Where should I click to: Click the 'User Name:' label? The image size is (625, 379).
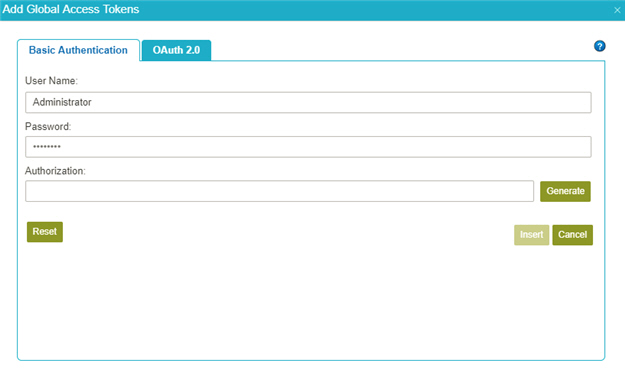(x=51, y=81)
